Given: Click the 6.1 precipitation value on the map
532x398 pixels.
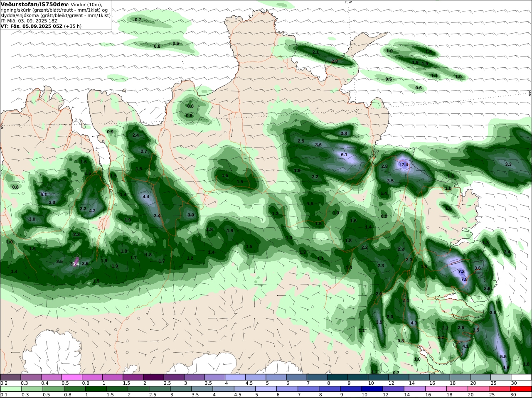Looking at the screenshot, I should pos(344,155).
